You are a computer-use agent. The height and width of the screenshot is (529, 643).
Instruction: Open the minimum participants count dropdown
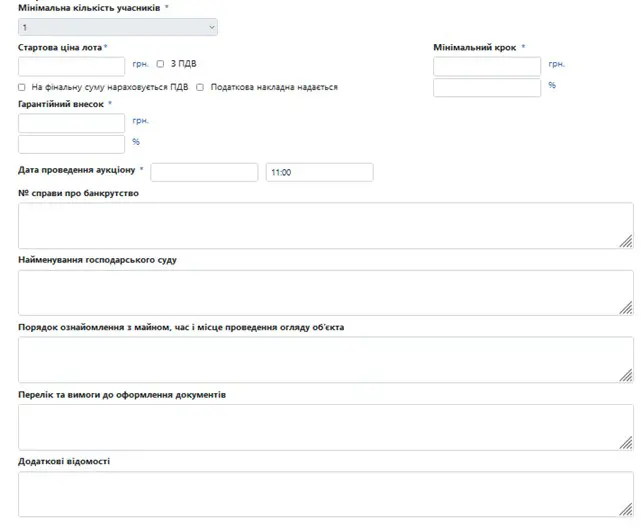(x=117, y=28)
